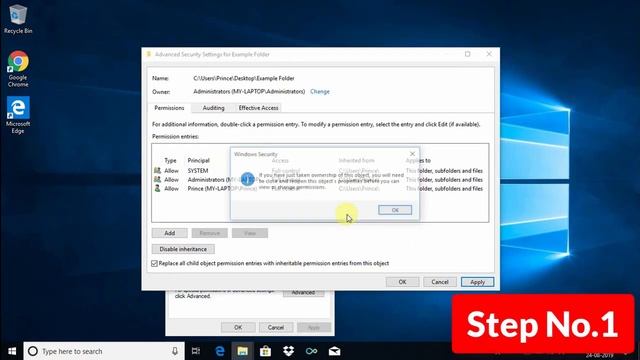
Task: Switch to the Permissions tab
Action: 169,108
